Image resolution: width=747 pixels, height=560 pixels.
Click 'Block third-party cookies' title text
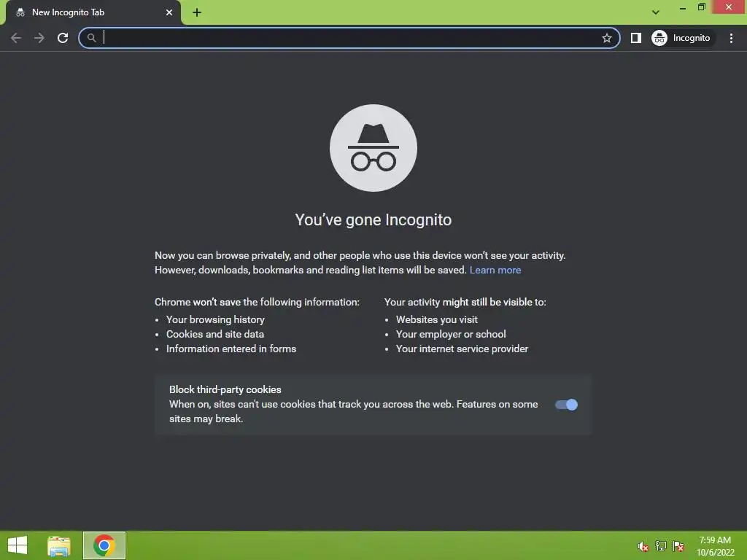[x=225, y=389]
